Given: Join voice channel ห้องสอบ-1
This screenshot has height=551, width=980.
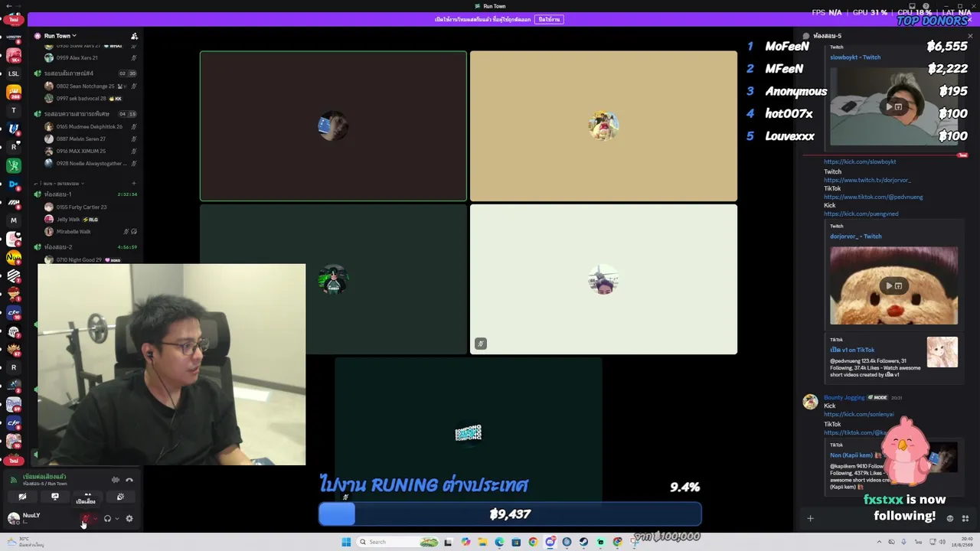Looking at the screenshot, I should pyautogui.click(x=57, y=194).
